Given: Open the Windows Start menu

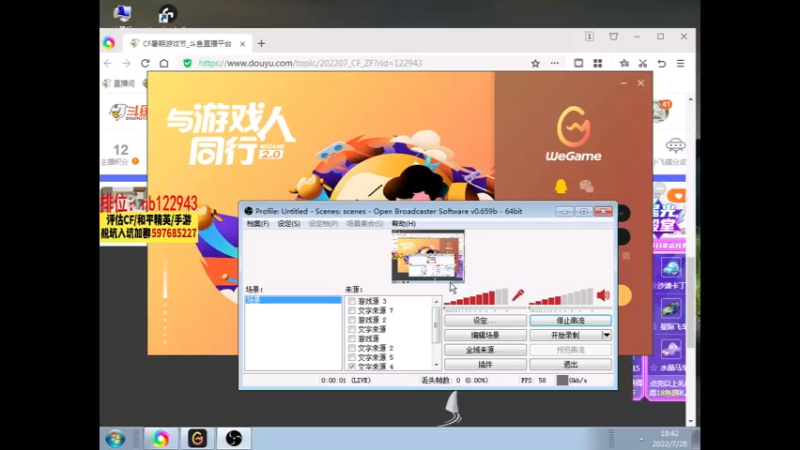Looking at the screenshot, I should point(115,439).
